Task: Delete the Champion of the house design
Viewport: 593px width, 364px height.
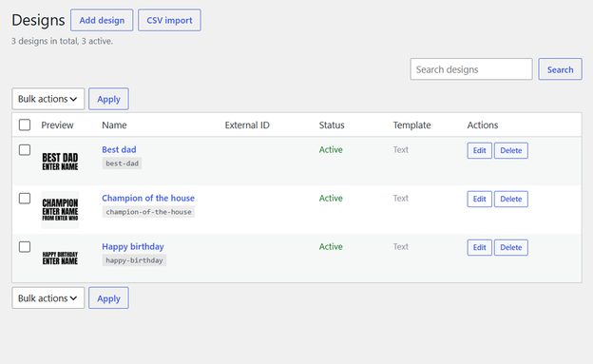Action: click(511, 199)
